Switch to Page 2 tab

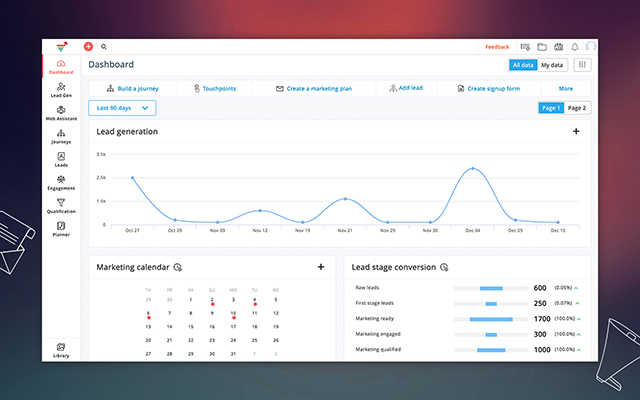(577, 108)
